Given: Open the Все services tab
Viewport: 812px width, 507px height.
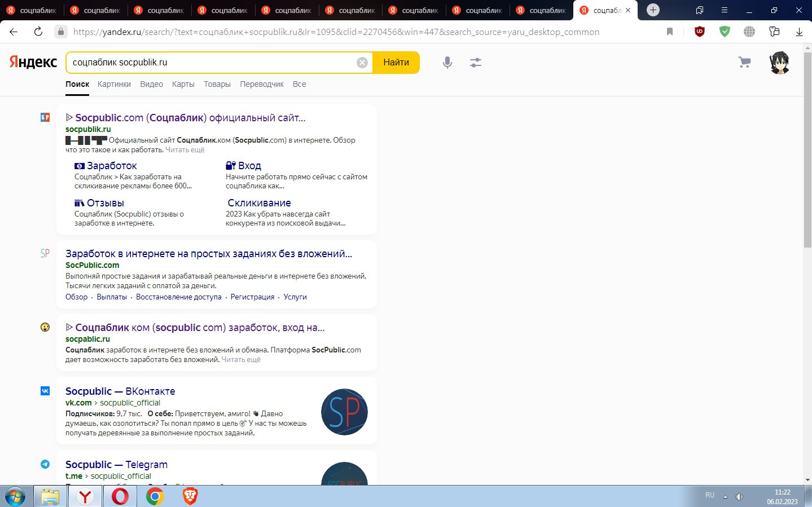Looking at the screenshot, I should click(x=300, y=84).
